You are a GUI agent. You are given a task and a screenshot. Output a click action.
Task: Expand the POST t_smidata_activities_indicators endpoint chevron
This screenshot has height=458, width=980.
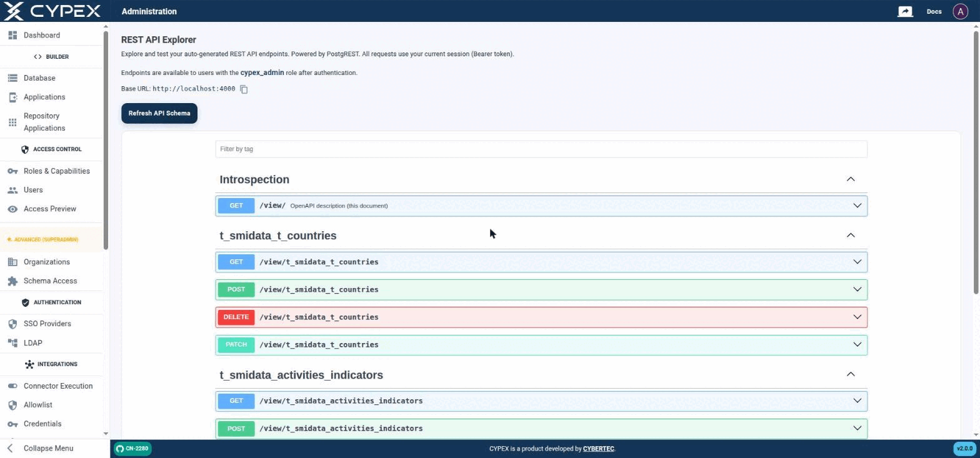pyautogui.click(x=857, y=428)
